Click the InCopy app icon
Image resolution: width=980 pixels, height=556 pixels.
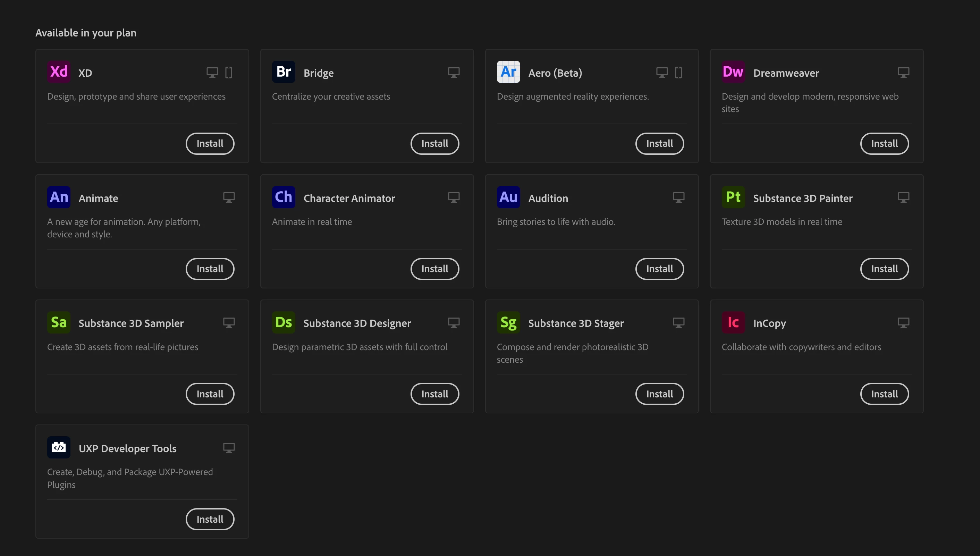[x=733, y=322]
